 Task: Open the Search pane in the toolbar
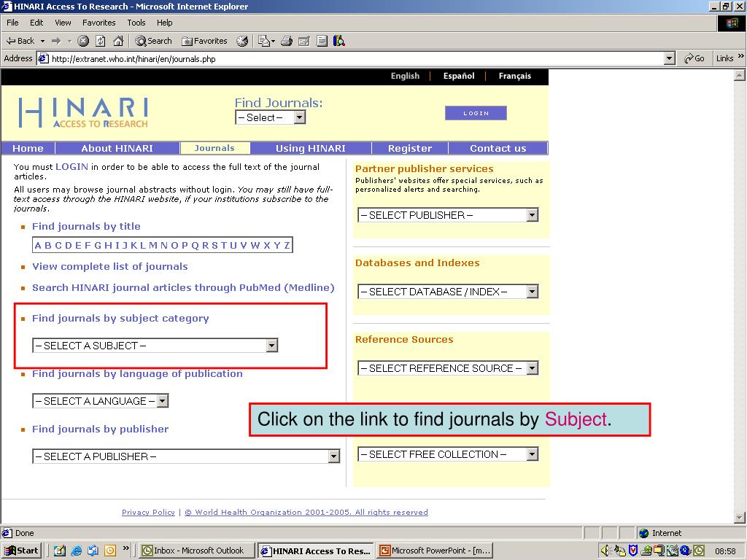(153, 41)
